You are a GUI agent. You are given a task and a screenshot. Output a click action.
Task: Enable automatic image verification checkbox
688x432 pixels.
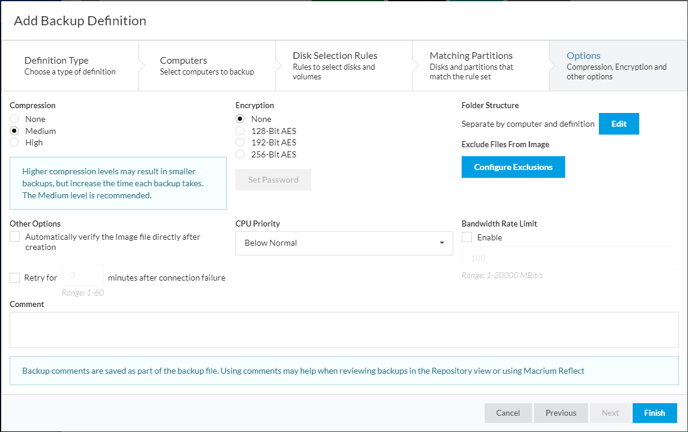click(15, 237)
